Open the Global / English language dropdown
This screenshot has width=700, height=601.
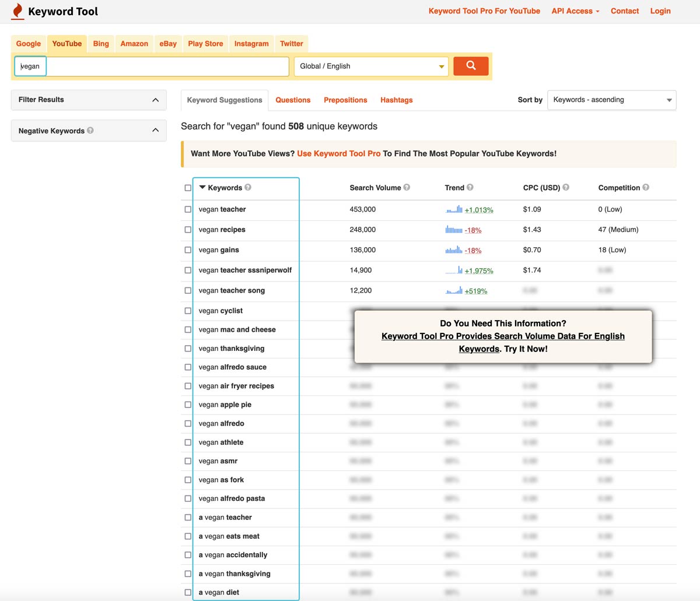[x=372, y=66]
